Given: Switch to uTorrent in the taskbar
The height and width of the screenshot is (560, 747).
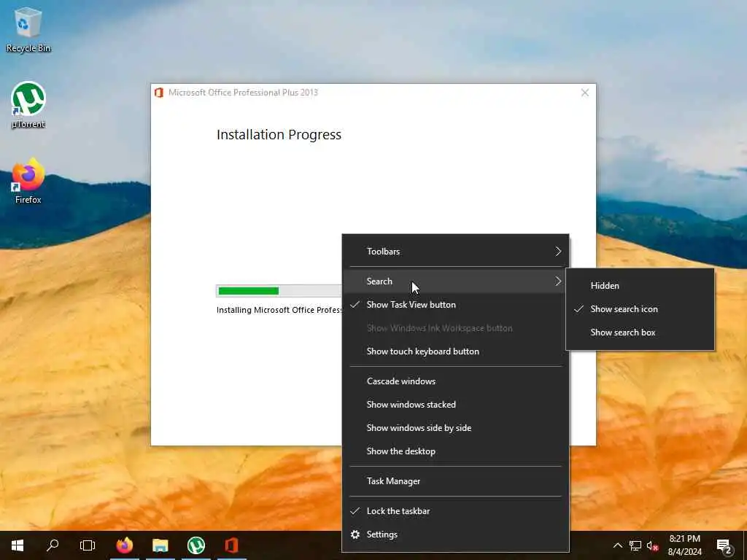Looking at the screenshot, I should point(196,545).
